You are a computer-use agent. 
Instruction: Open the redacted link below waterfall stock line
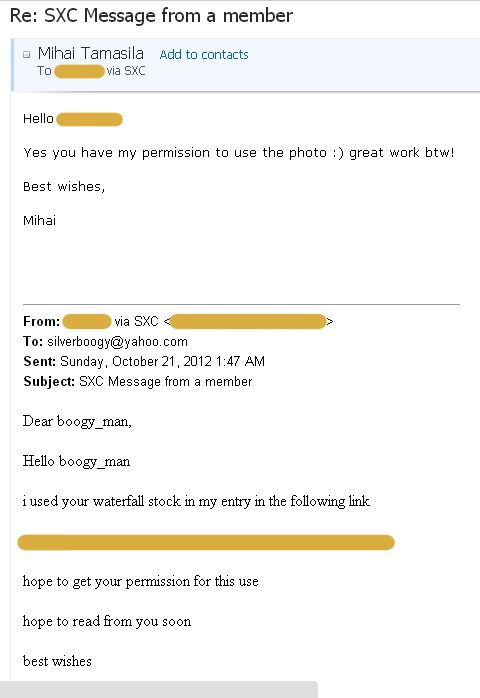click(206, 543)
